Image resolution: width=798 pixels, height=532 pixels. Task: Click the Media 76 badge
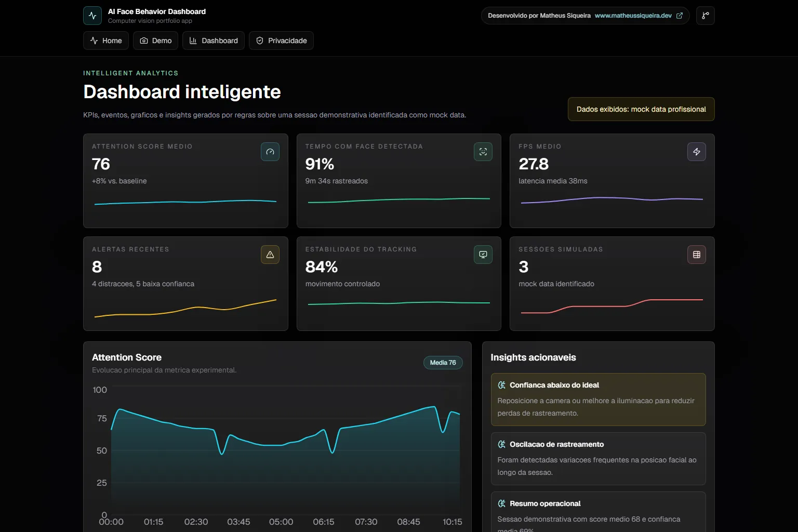pos(443,363)
